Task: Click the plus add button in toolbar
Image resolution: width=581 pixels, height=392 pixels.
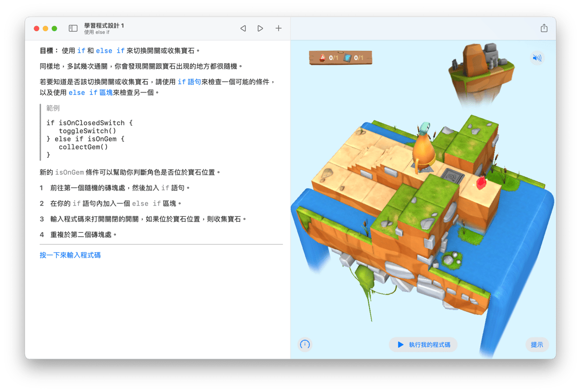Action: (278, 28)
